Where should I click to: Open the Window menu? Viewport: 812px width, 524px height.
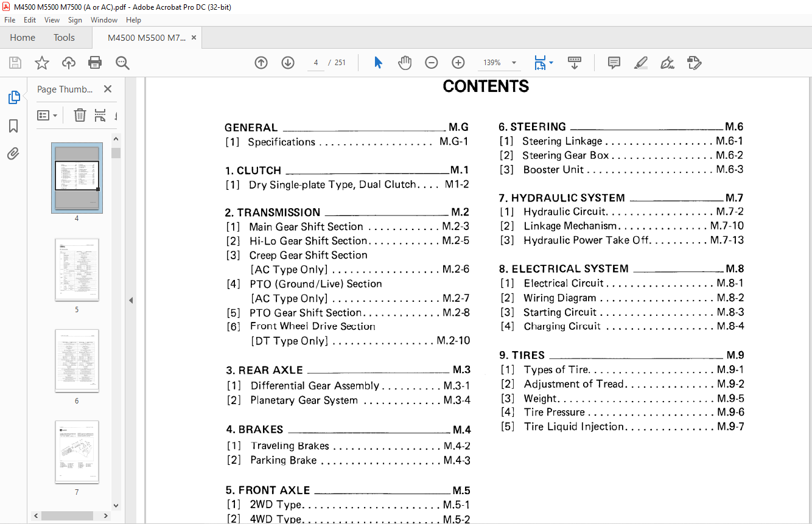click(104, 20)
